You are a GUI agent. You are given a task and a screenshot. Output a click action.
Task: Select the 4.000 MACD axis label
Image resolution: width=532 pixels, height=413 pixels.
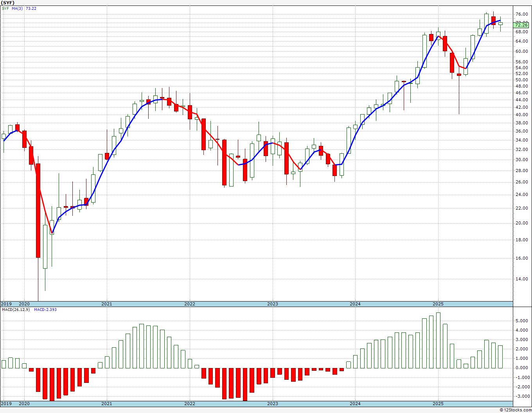tap(523, 330)
